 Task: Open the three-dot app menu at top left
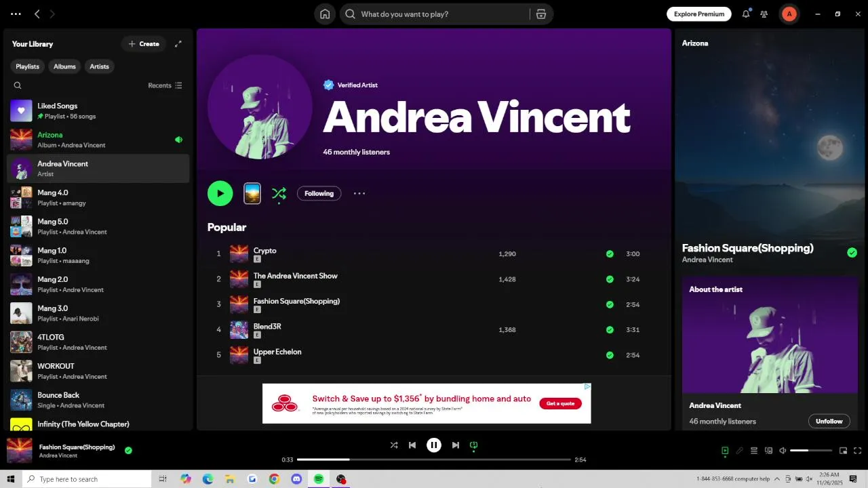pyautogui.click(x=16, y=14)
